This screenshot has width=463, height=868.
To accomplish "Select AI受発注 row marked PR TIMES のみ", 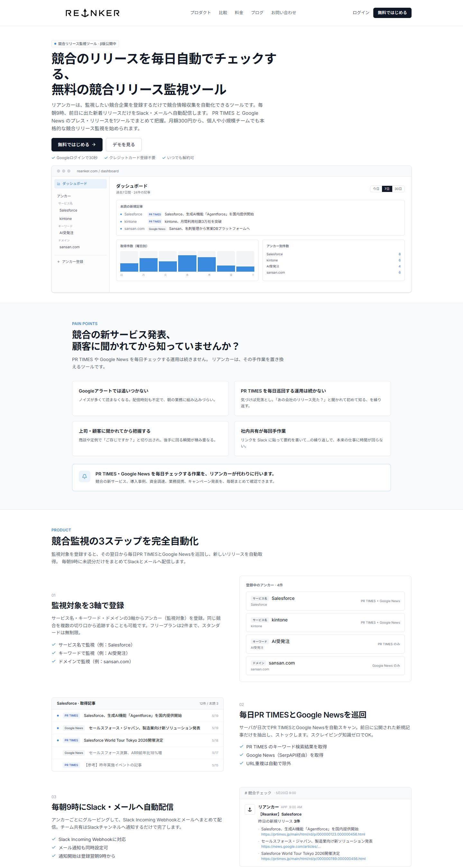I will click(x=325, y=644).
